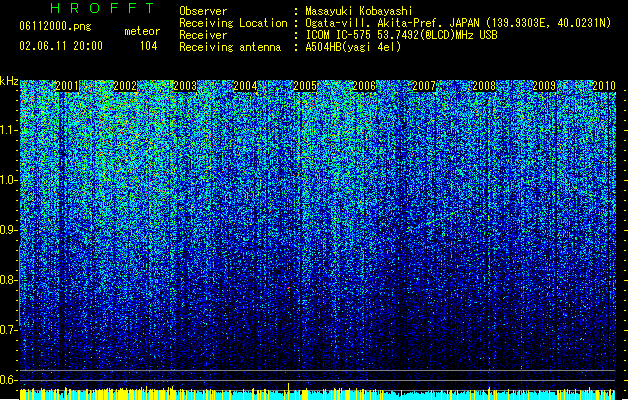
Task: Click the ICOM IC-575 53.7492 MHz USB text
Action: [x=402, y=35]
